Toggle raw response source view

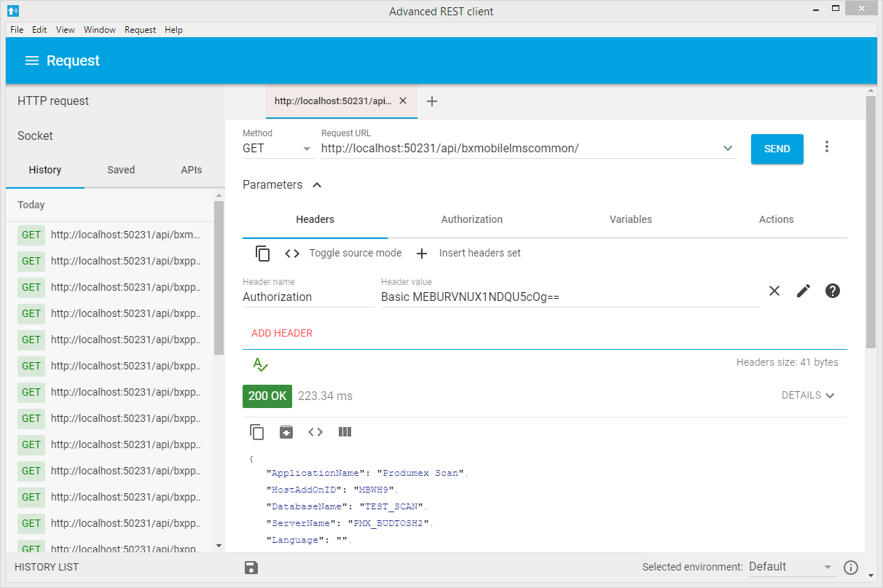(x=315, y=432)
